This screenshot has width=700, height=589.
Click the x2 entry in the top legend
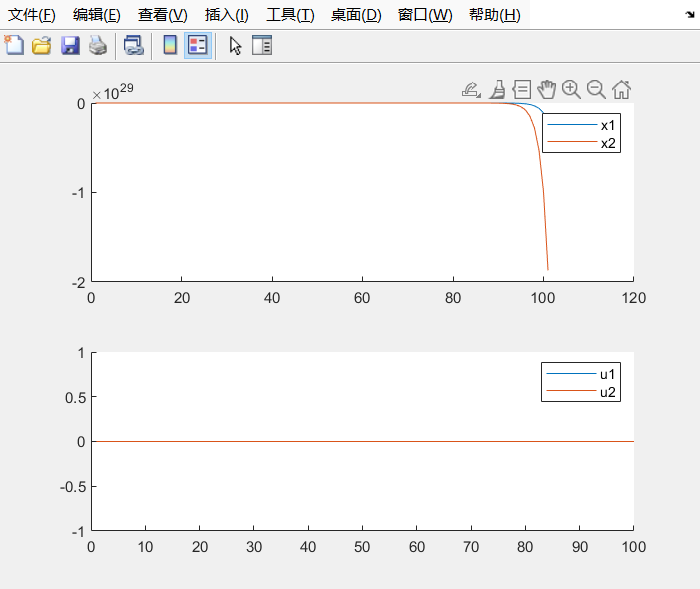[608, 143]
